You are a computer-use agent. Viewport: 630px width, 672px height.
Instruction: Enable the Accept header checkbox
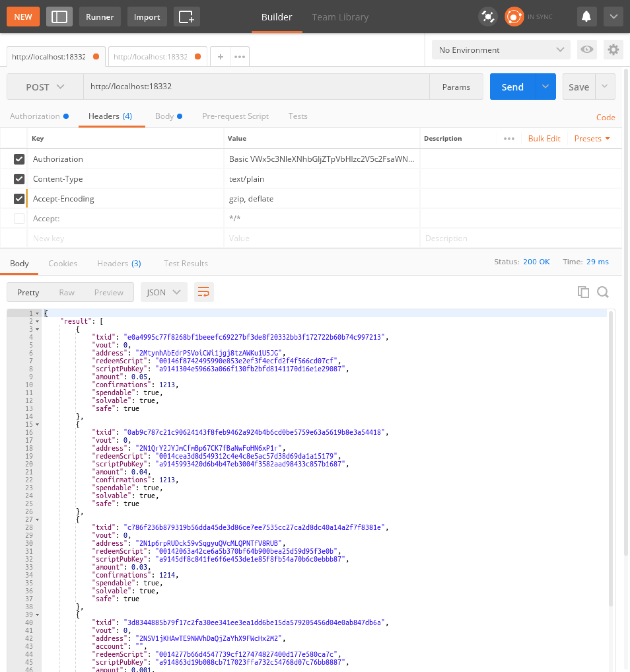point(19,219)
